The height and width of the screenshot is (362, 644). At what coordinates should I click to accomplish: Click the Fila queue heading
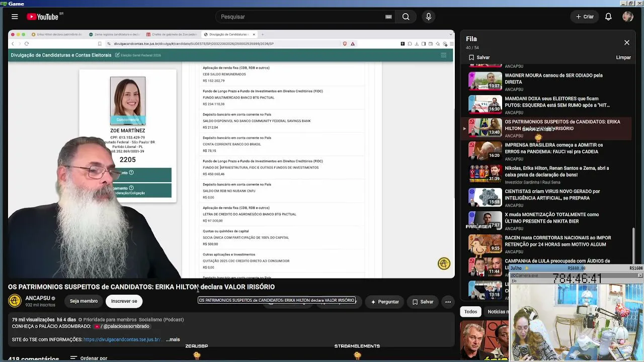tap(471, 39)
